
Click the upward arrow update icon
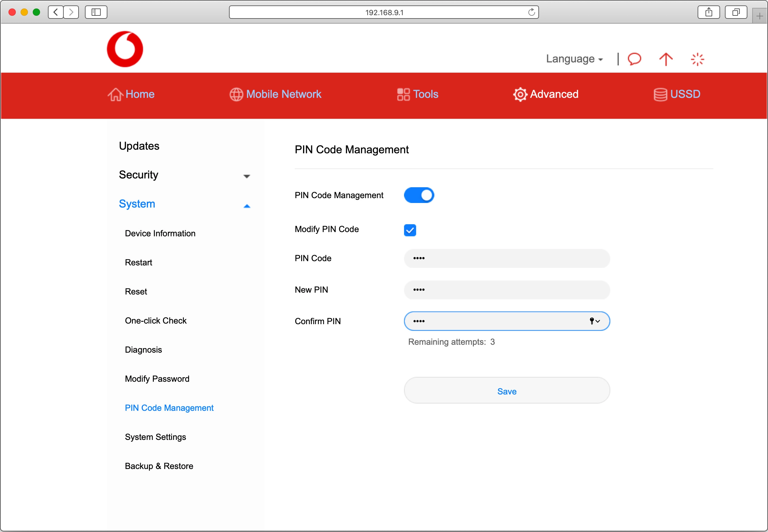665,59
